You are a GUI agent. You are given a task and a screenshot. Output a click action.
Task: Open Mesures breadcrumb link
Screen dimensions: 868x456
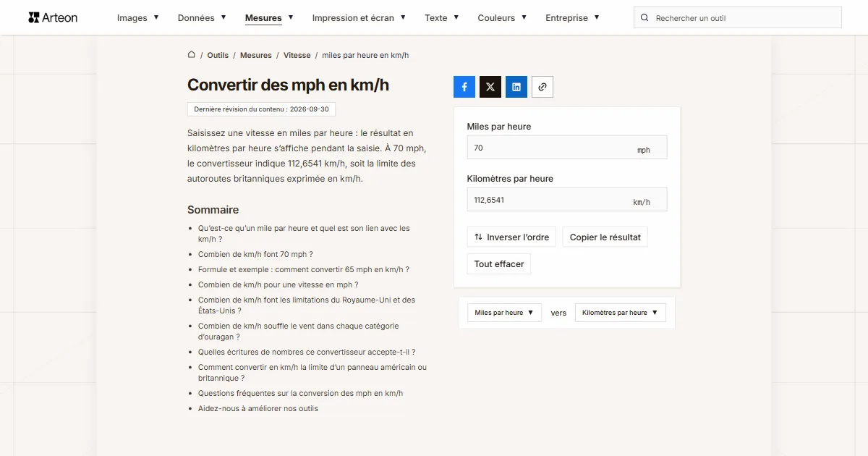[256, 55]
